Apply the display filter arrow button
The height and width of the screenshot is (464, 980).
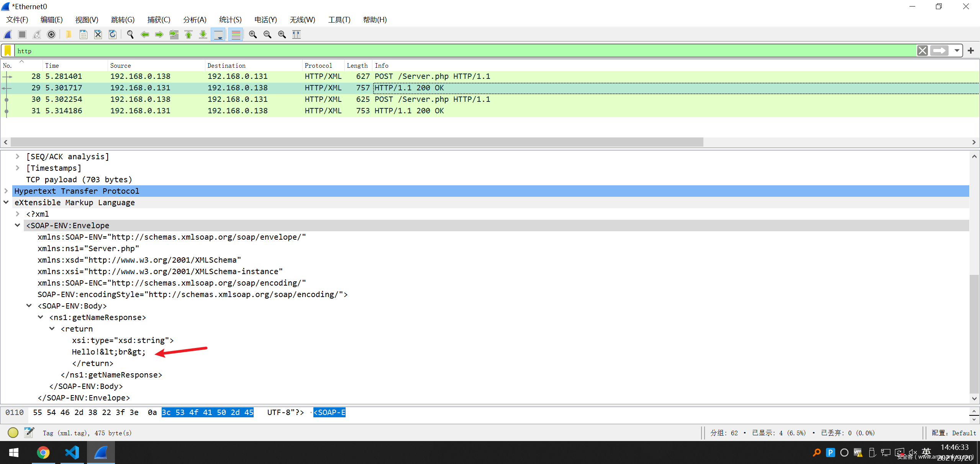(939, 51)
